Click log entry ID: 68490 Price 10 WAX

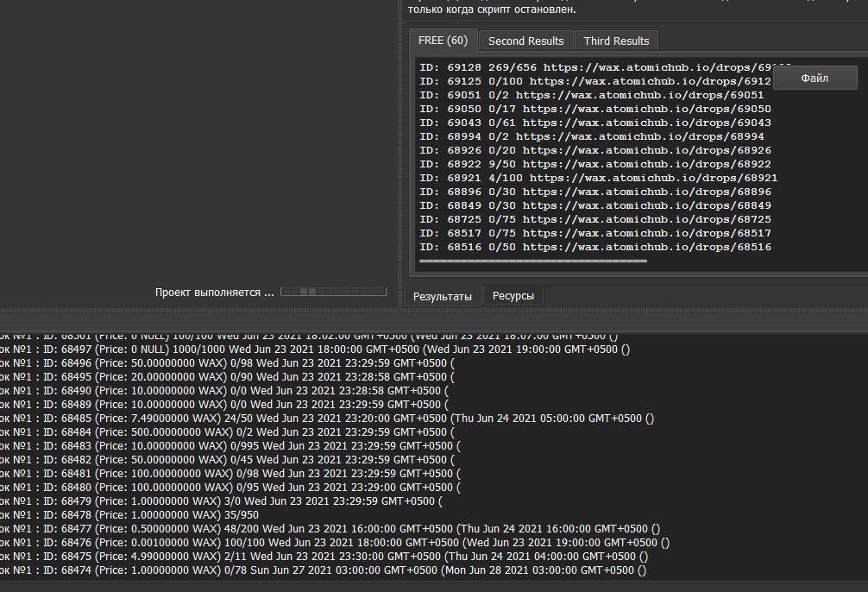click(x=224, y=391)
